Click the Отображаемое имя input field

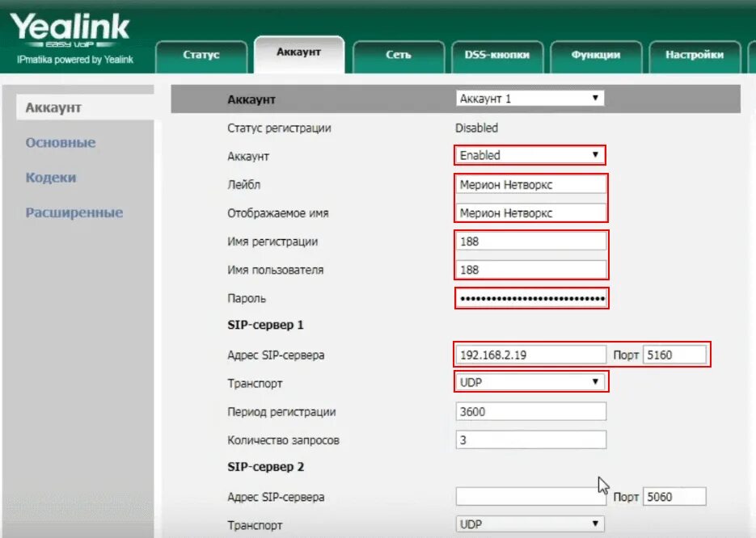(531, 213)
